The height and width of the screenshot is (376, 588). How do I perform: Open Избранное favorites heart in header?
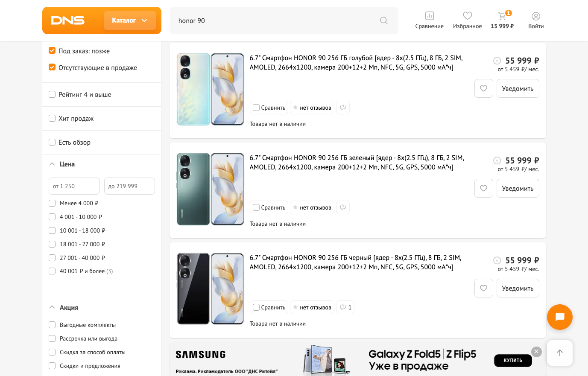[467, 16]
